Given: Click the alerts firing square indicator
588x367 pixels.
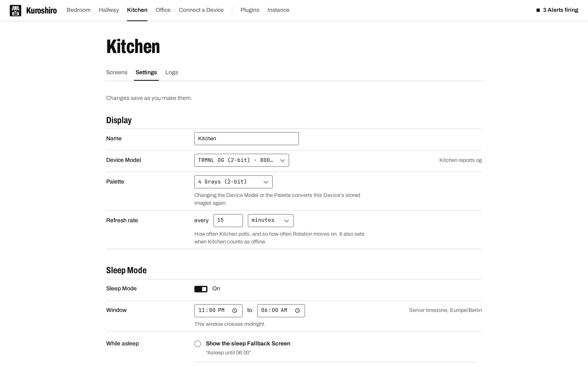Looking at the screenshot, I should point(538,10).
